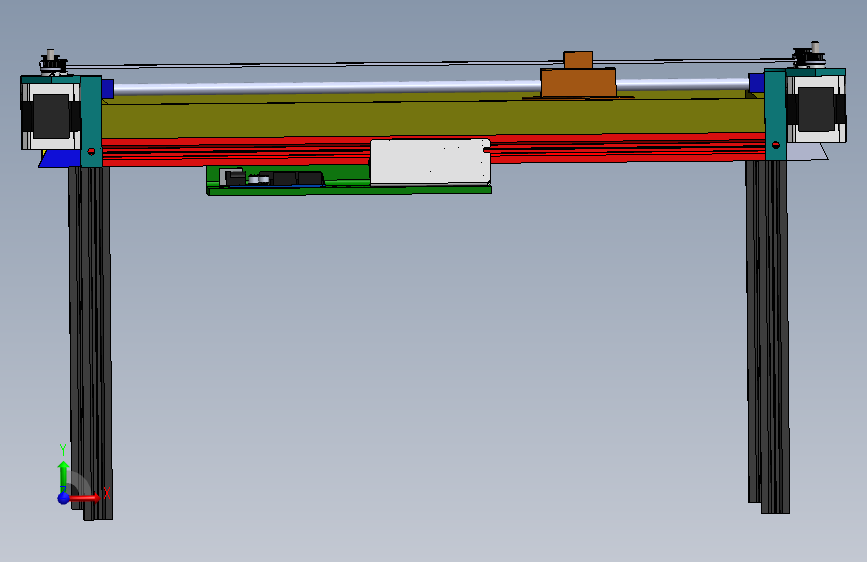This screenshot has height=562, width=867.
Task: Select the white electronics box under the beam
Action: point(430,162)
